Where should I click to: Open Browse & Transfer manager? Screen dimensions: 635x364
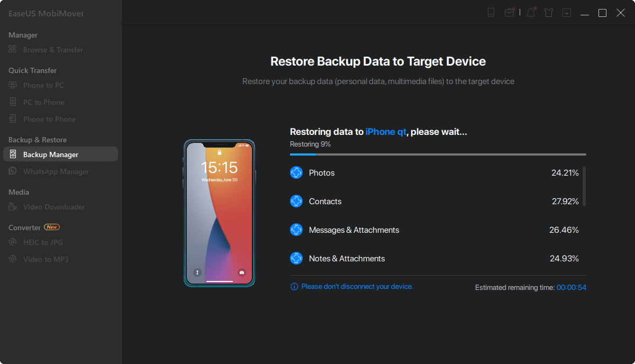(53, 49)
